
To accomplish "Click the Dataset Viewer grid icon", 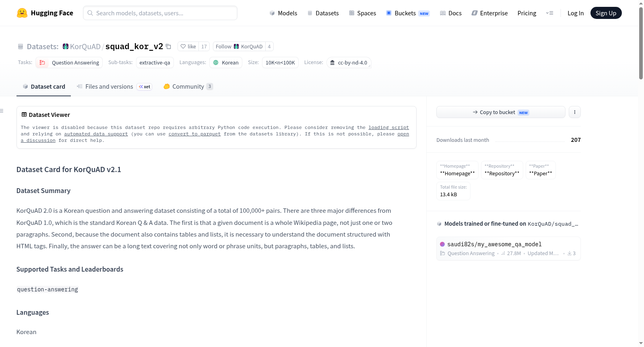I will click(24, 114).
